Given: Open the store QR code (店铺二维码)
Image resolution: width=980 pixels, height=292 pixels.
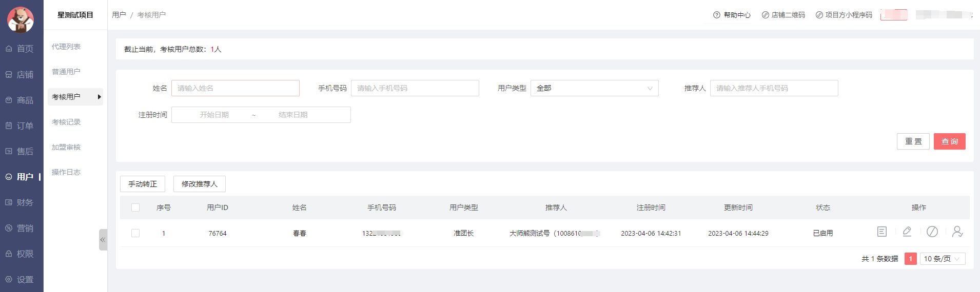Looking at the screenshot, I should [783, 15].
